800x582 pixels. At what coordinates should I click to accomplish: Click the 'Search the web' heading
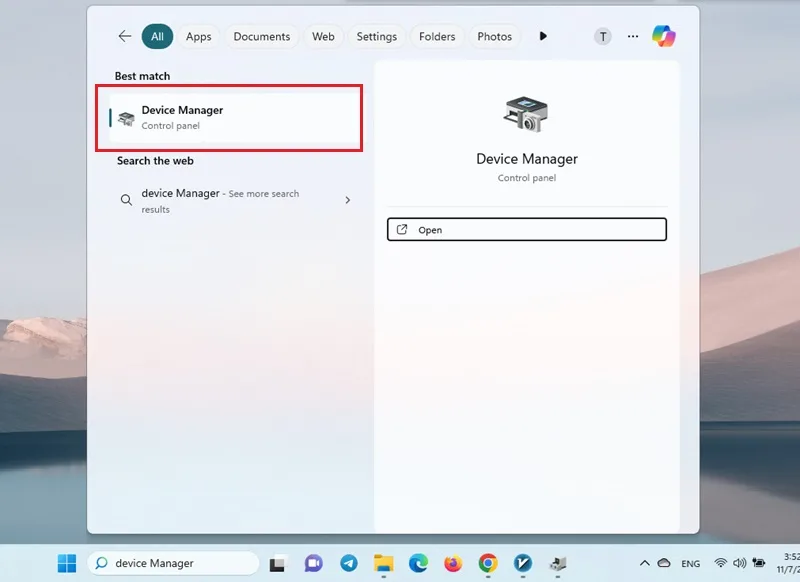(x=155, y=161)
